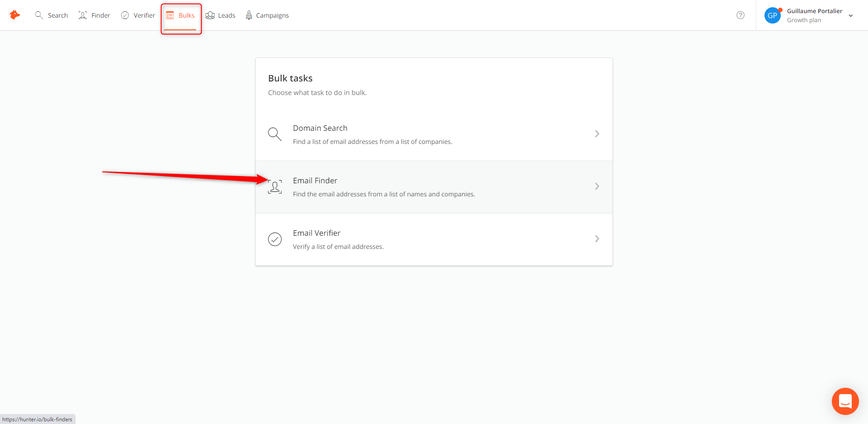
Task: Click the Email Verifier row chevron
Action: (597, 239)
